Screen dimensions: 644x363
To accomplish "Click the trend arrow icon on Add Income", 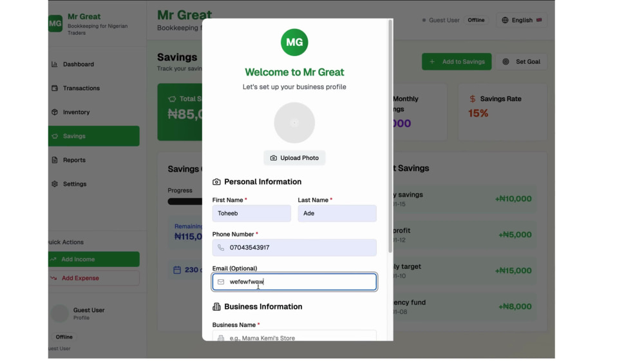I will click(53, 259).
